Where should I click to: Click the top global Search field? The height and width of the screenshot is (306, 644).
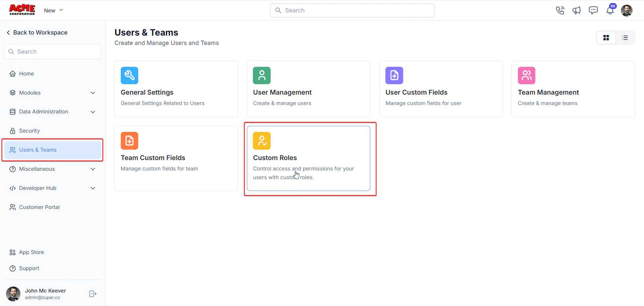(352, 10)
